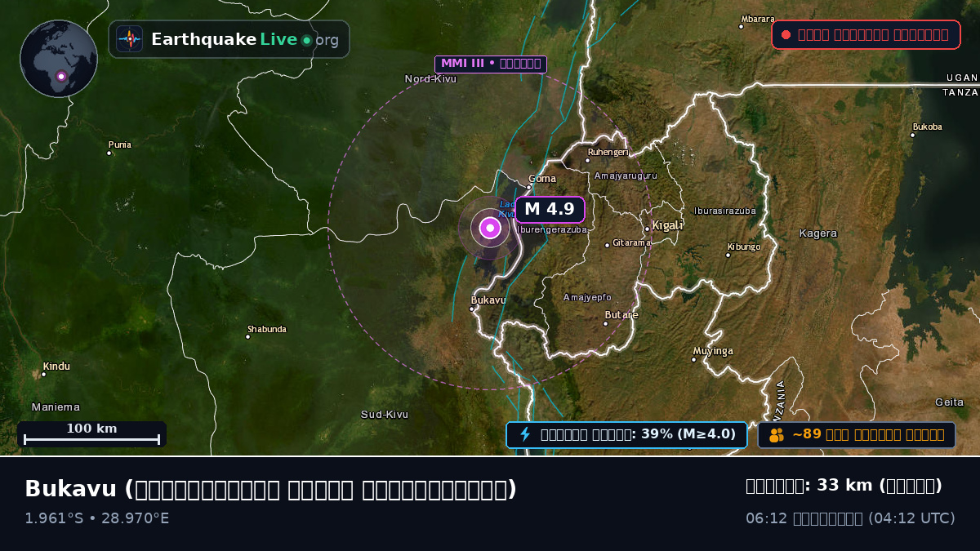Screen dimensions: 980x551
Task: Click the magenta epicenter marker
Action: (x=490, y=229)
